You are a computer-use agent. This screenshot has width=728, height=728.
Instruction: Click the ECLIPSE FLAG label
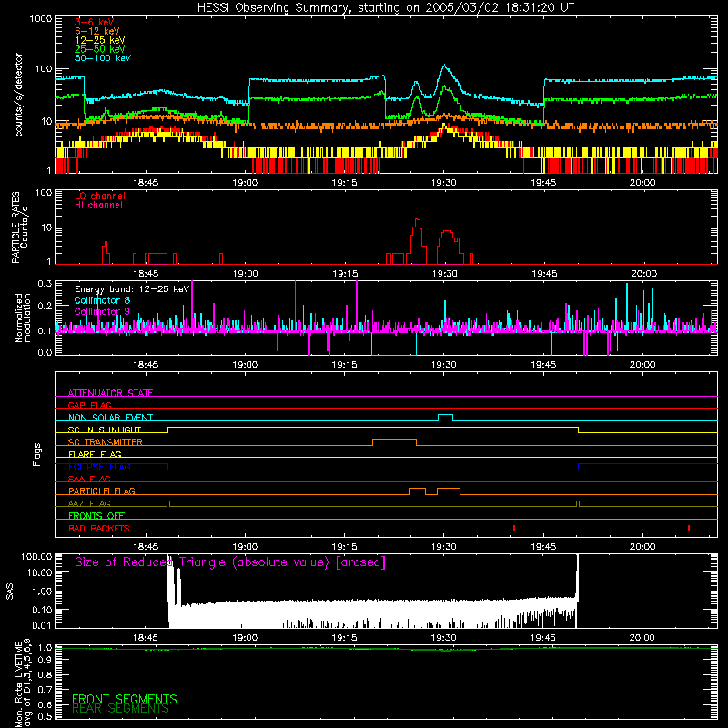pyautogui.click(x=99, y=467)
